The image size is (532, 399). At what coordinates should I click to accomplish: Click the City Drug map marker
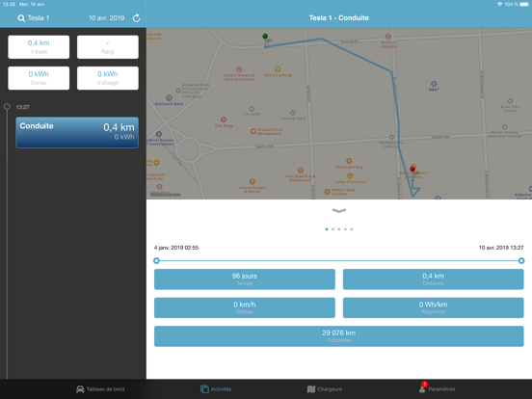pyautogui.click(x=224, y=120)
